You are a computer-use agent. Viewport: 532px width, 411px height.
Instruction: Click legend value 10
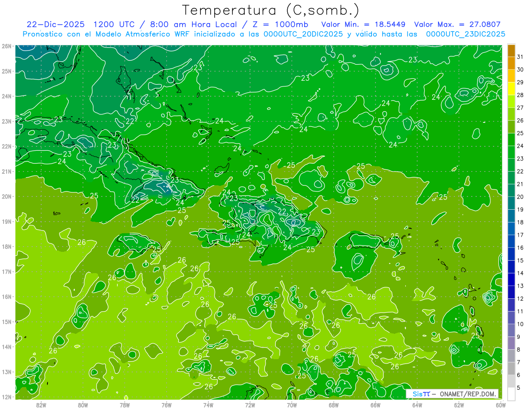click(520, 324)
